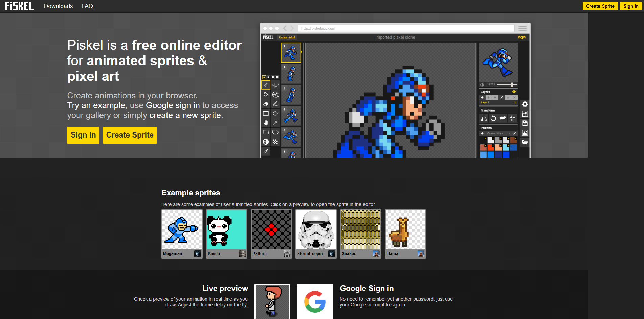The width and height of the screenshot is (644, 319).
Task: Click the yellow Create Sprite button
Action: (130, 135)
